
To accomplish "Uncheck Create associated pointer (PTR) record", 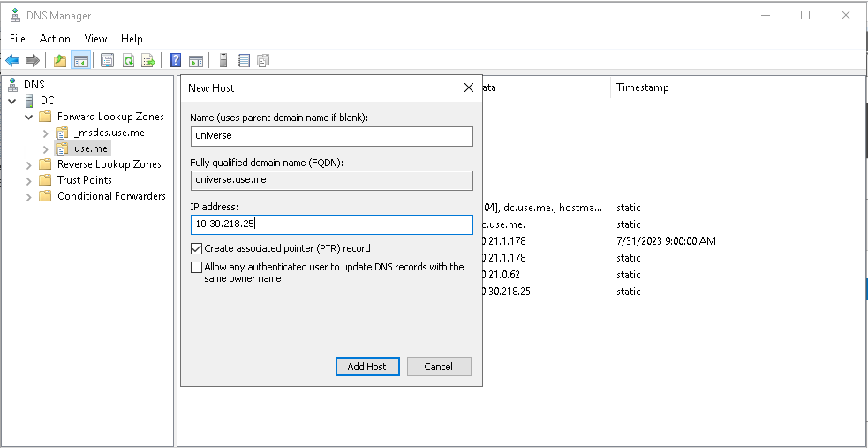I will [x=196, y=248].
